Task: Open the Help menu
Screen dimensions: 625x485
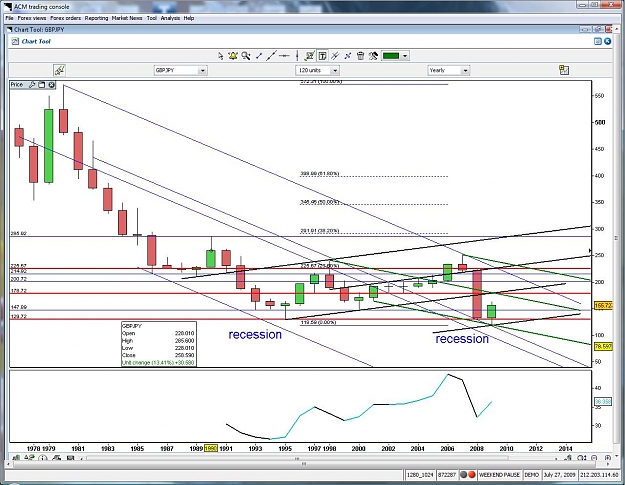Action: click(x=189, y=18)
